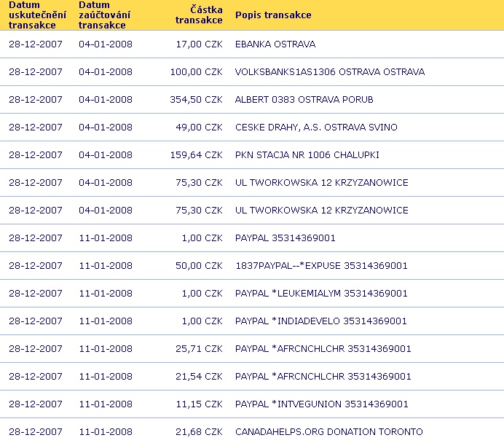This screenshot has height=443, width=504.
Task: Click posting date 11-01-2008 in LEUKEMIALYM row
Action: click(x=106, y=293)
